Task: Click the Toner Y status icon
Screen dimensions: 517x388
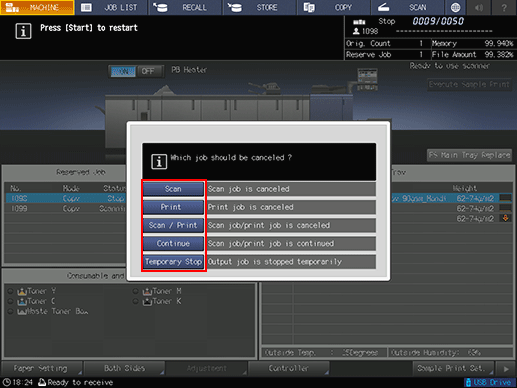Action: (22, 292)
